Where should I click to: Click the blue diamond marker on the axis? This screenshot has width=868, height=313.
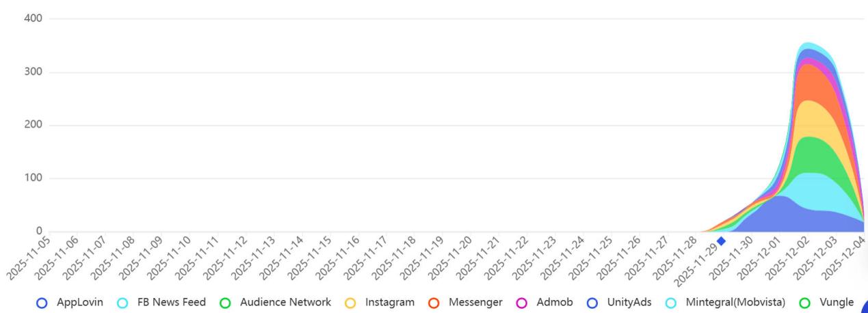point(721,241)
